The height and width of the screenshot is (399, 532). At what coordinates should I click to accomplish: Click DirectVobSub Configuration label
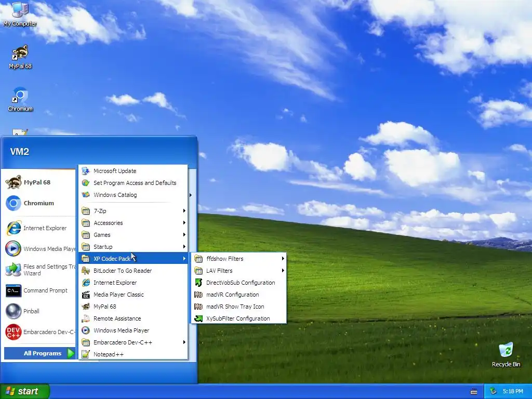click(x=241, y=283)
